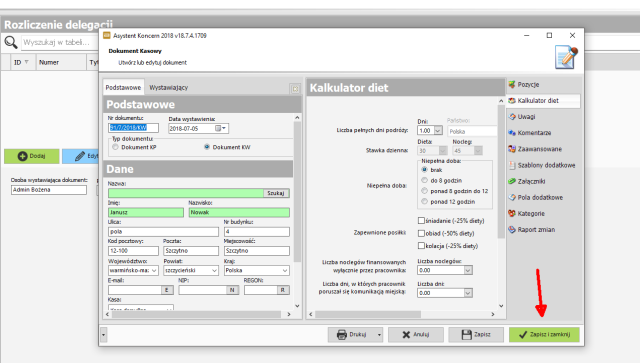Viewport: 640px width, 363px height.
Task: Click the Numer column header in background table
Action: click(x=60, y=62)
